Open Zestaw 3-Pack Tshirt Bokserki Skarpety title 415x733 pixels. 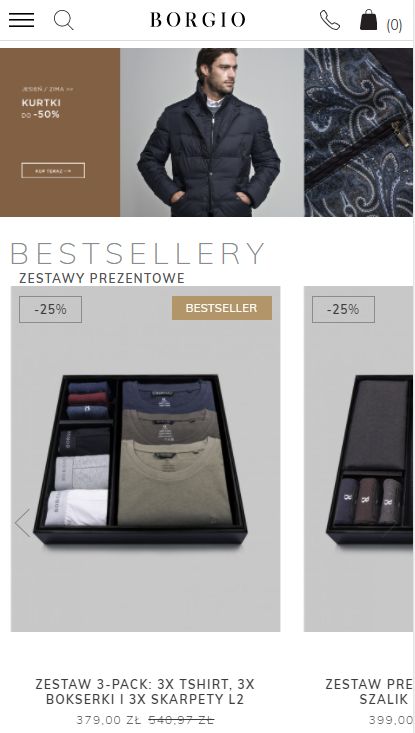(x=145, y=692)
